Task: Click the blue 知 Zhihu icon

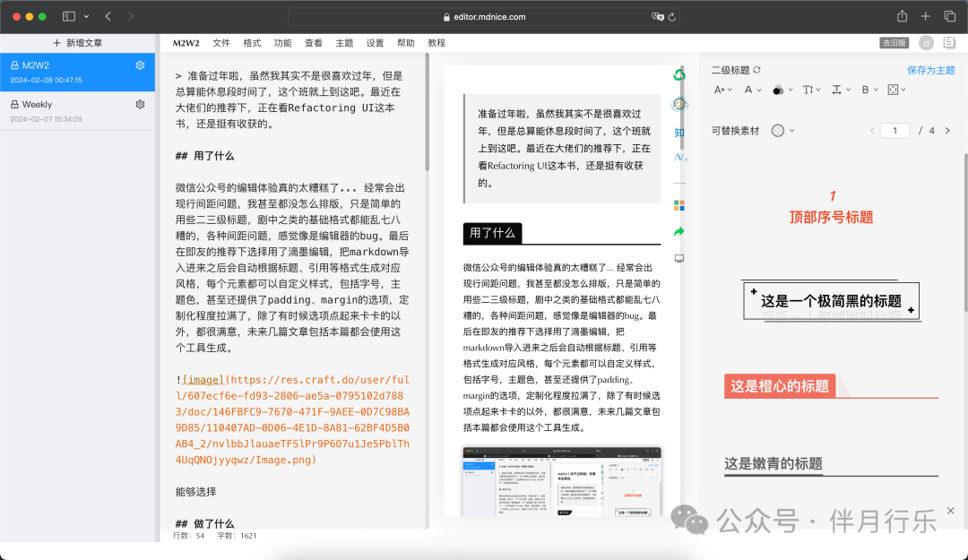Action: 679,132
